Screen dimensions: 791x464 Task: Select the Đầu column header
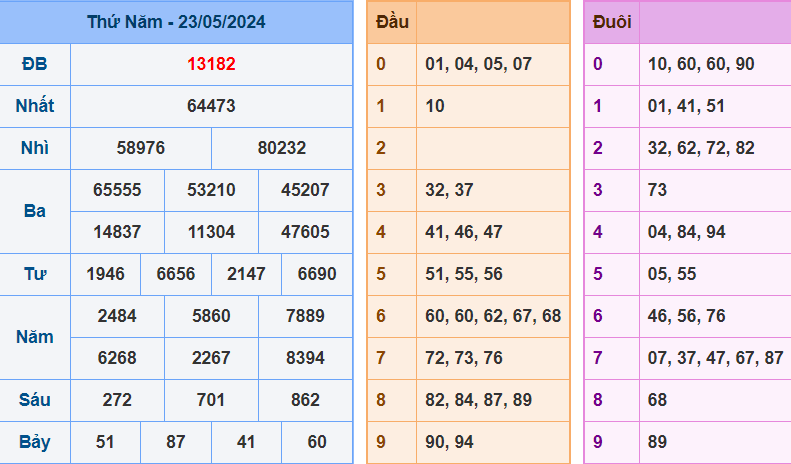point(392,22)
